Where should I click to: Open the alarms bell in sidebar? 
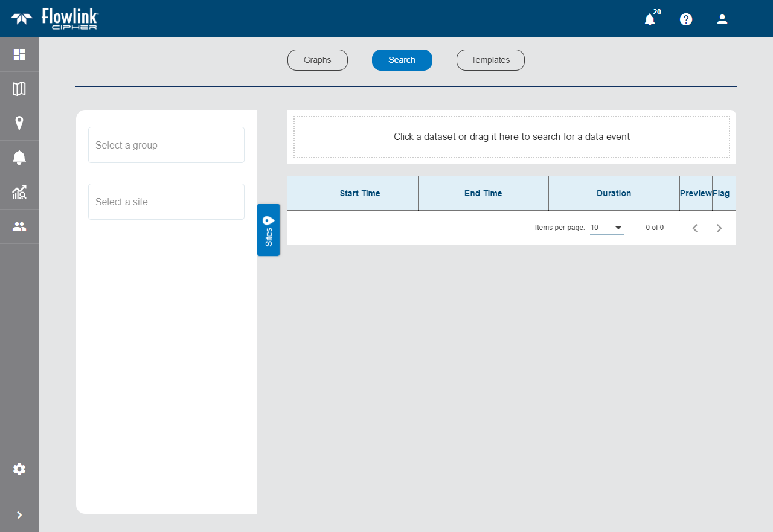click(x=19, y=158)
